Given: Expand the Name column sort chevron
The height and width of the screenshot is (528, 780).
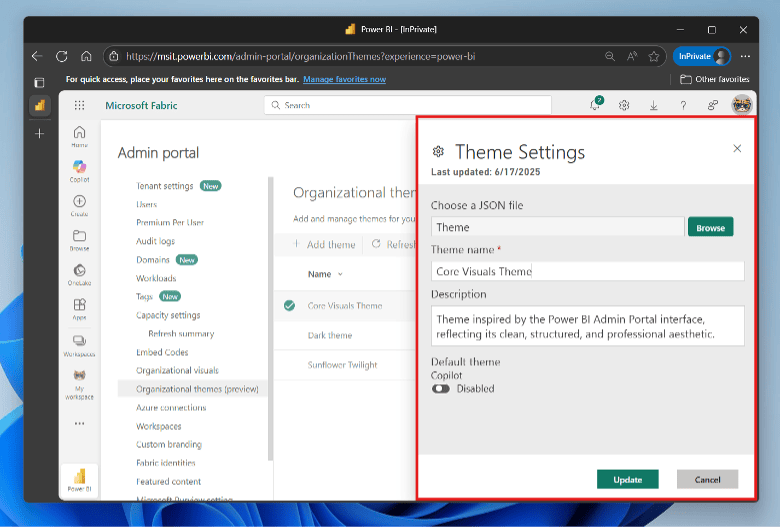Looking at the screenshot, I should pos(340,274).
